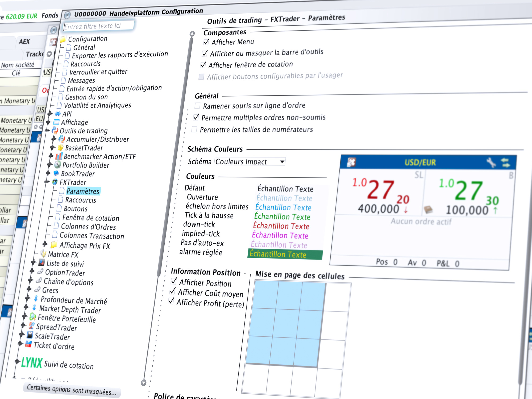
Task: Click the Ticket d'ordre icon
Action: point(28,344)
